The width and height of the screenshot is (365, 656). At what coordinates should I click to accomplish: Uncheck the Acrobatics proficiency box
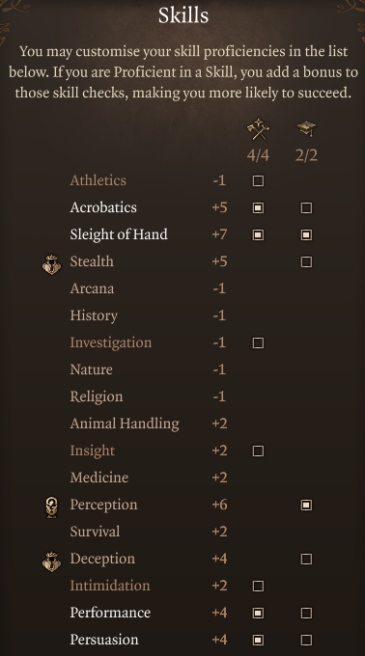pyautogui.click(x=258, y=208)
